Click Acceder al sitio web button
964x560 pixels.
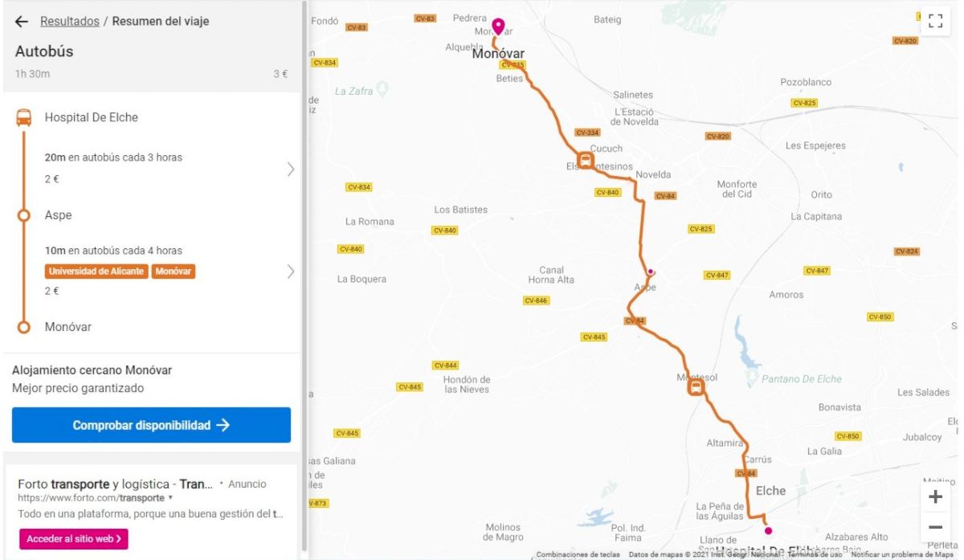click(x=74, y=538)
